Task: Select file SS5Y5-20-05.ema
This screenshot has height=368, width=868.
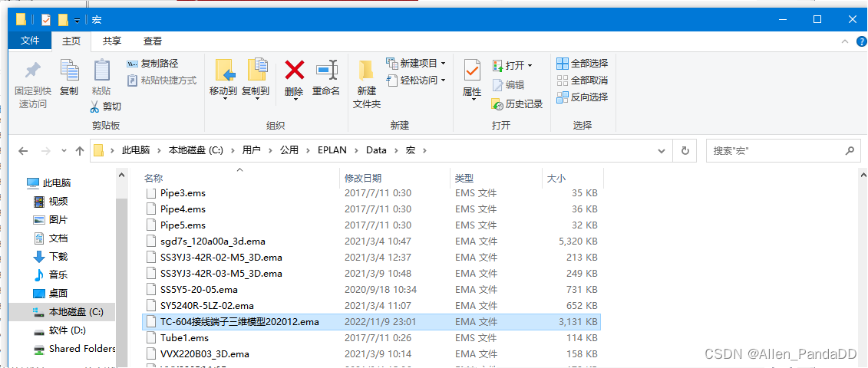Action: click(x=371, y=290)
